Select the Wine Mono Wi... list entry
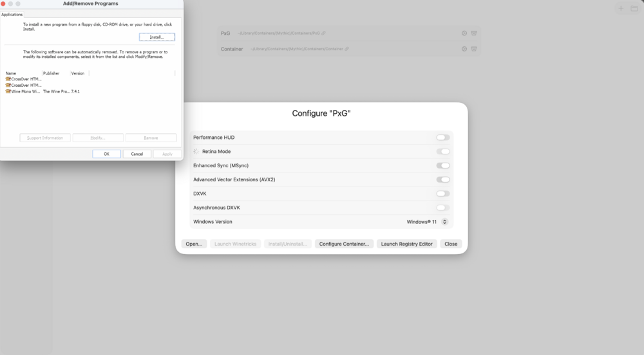 (23, 91)
